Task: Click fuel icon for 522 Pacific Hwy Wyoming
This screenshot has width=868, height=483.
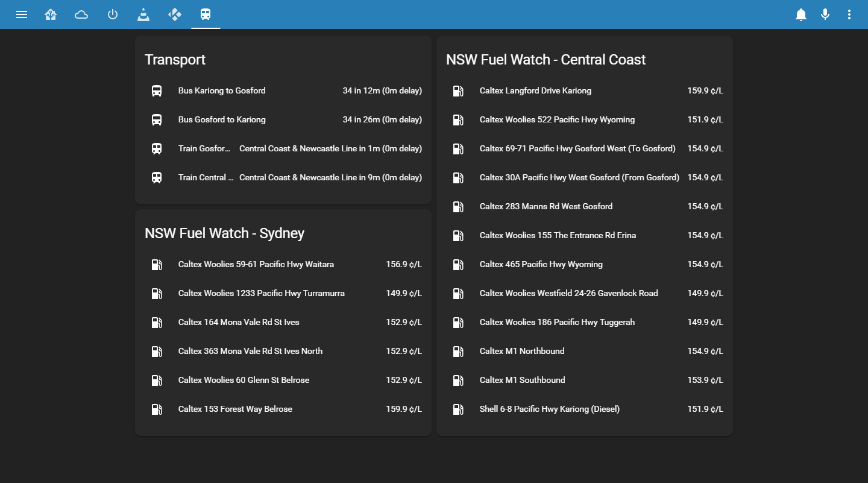Action: coord(458,120)
